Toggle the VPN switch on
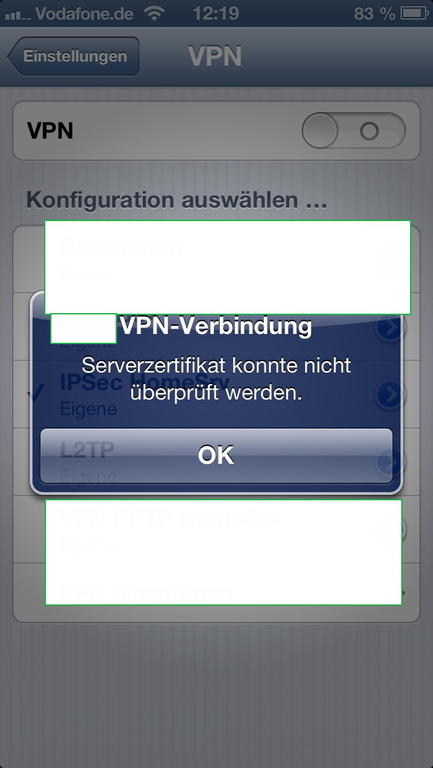 [353, 131]
